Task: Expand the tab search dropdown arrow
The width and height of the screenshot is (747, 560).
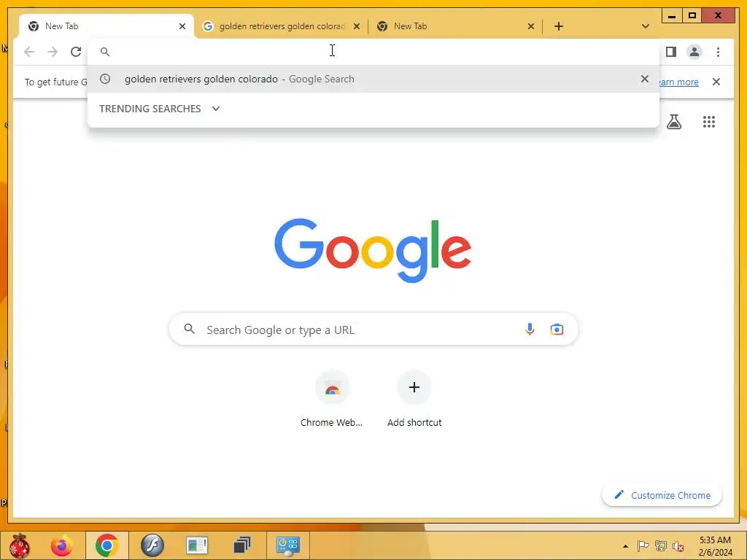Action: [646, 26]
